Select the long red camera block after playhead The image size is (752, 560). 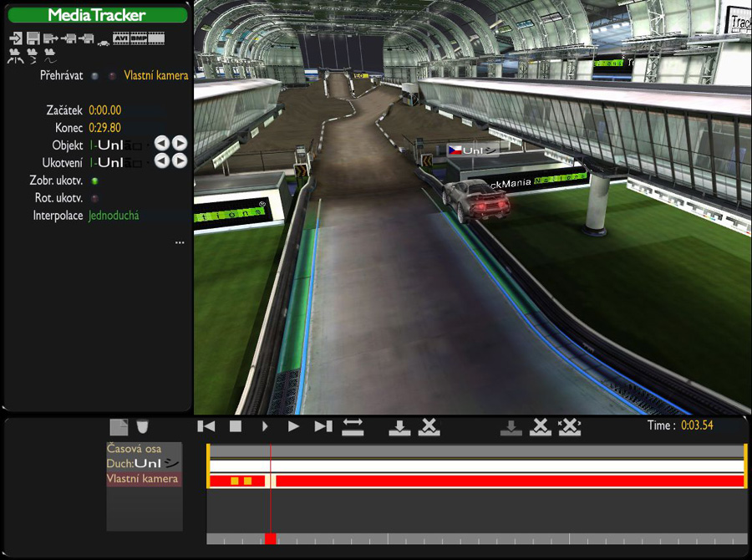pyautogui.click(x=510, y=481)
